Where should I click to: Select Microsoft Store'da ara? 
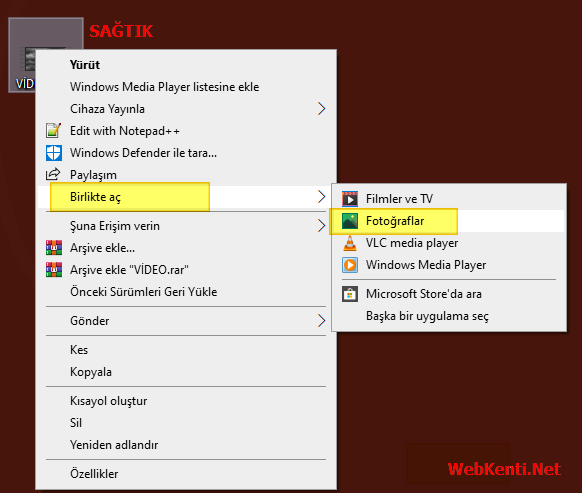[449, 294]
